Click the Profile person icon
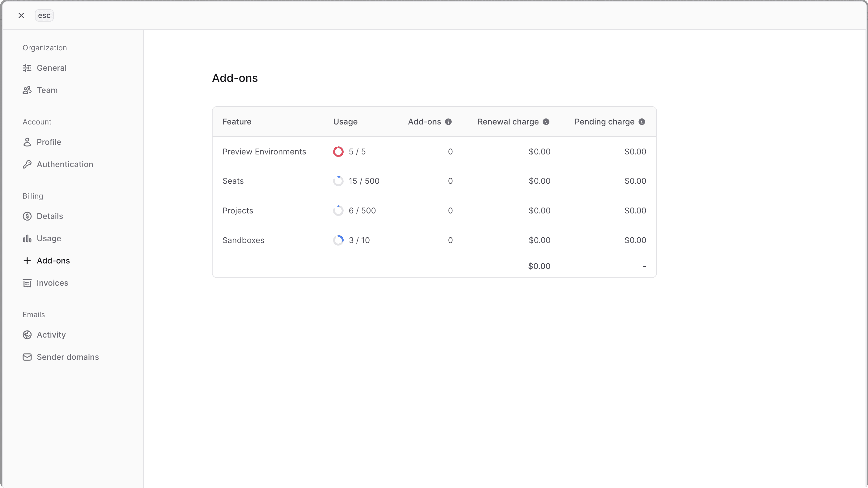The width and height of the screenshot is (868, 488). pos(27,142)
